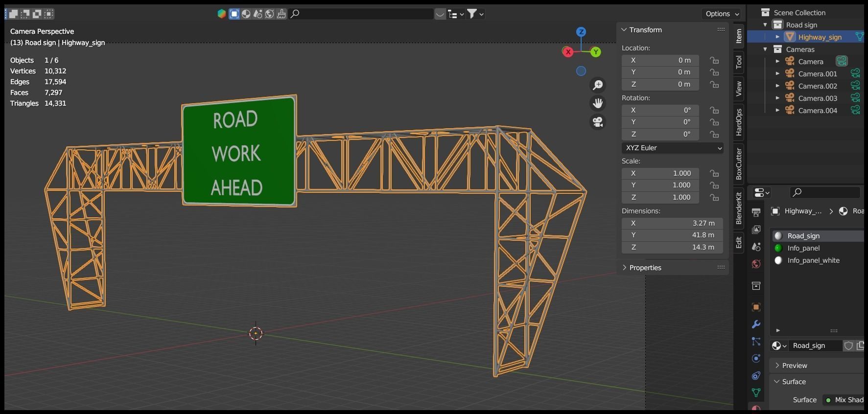Select Camera.002 in the outliner
Image resolution: width=868 pixels, height=414 pixels.
[818, 86]
